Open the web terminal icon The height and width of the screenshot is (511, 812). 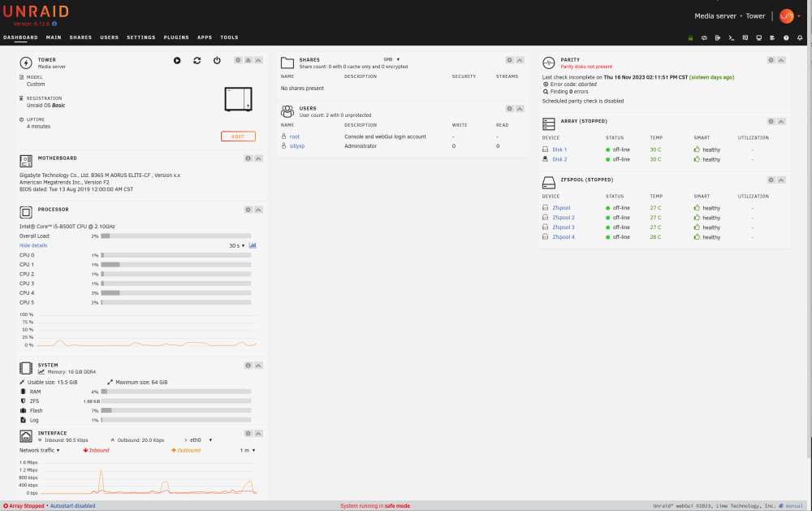tap(732, 38)
